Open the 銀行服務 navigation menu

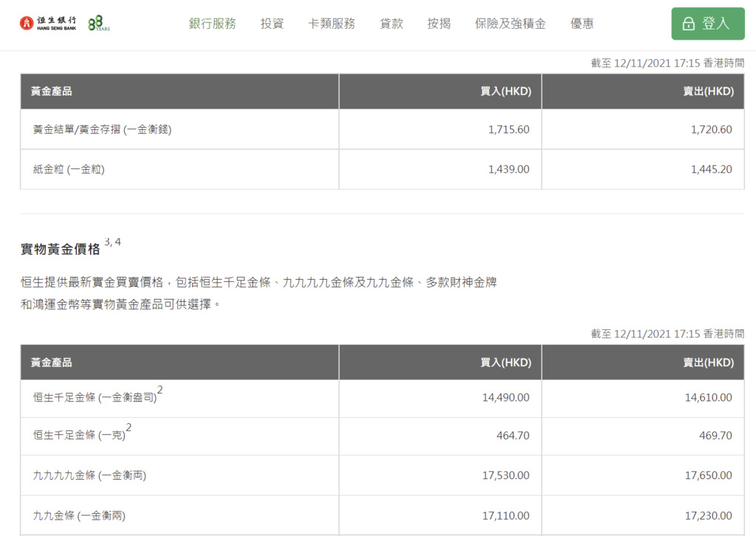pyautogui.click(x=212, y=23)
